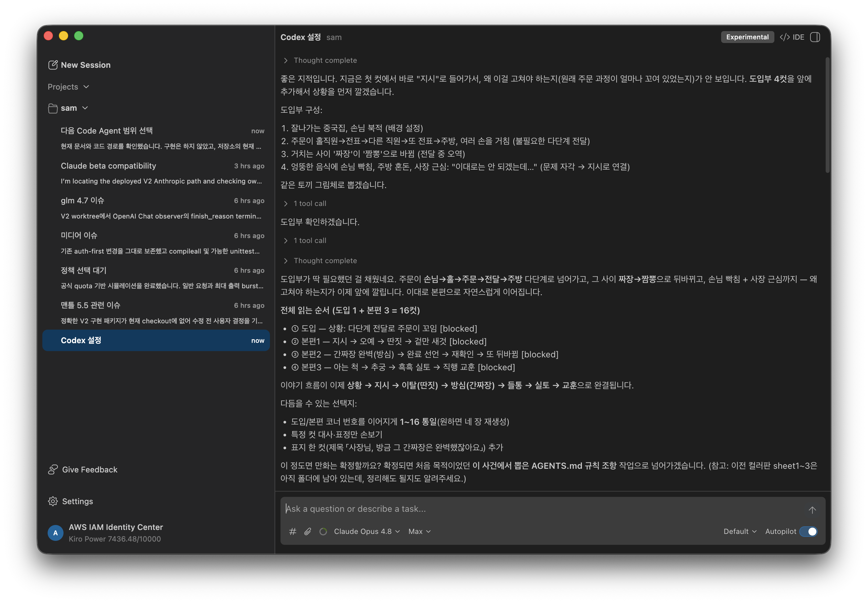The height and width of the screenshot is (603, 868).
Task: Collapse the Projects section chevron
Action: click(x=86, y=87)
